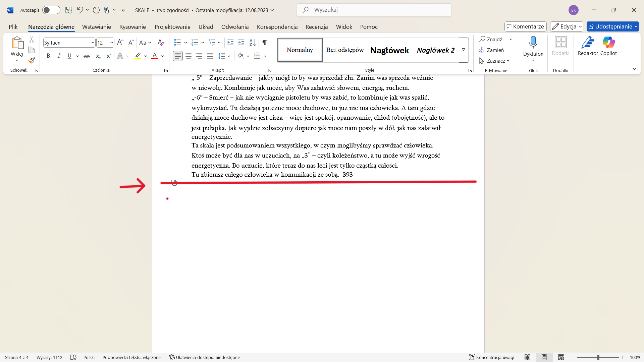Image resolution: width=644 pixels, height=362 pixels.
Task: Click the strikethrough text icon
Action: (87, 56)
